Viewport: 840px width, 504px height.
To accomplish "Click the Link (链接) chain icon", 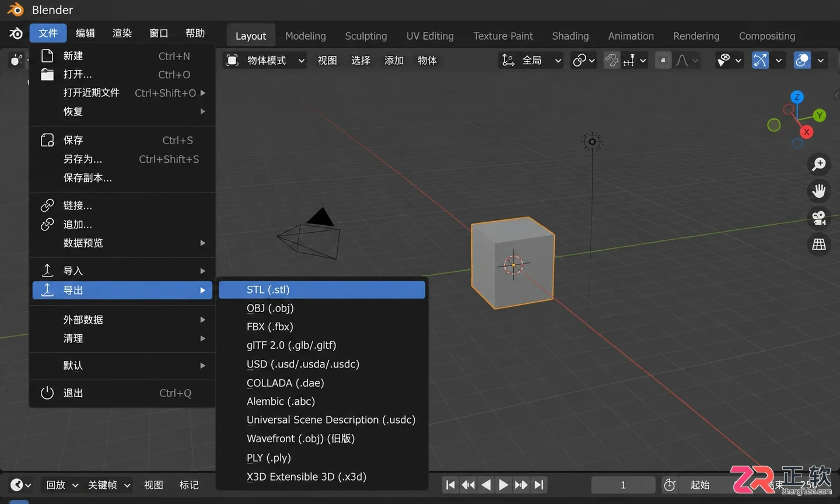I will coord(47,205).
